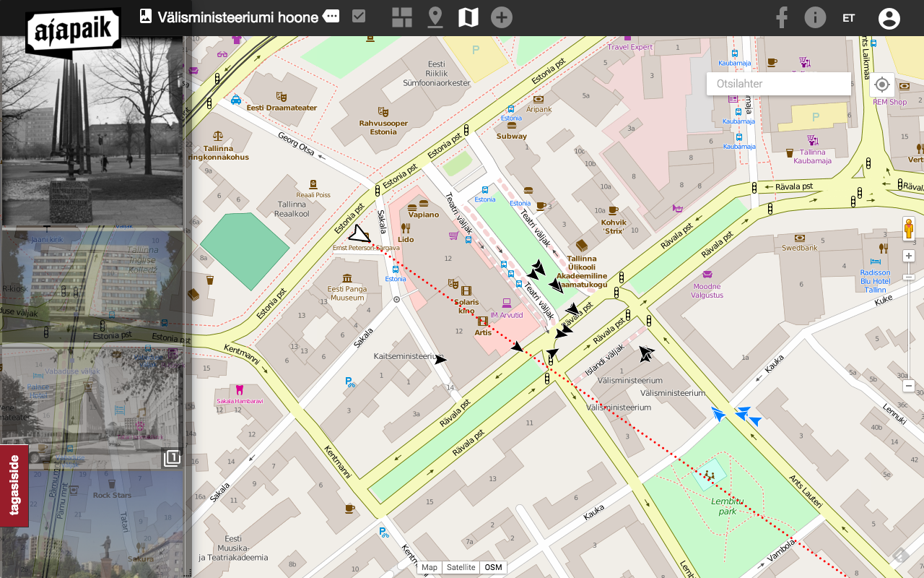Open the second sidebar photo thumbnail

tap(91, 287)
